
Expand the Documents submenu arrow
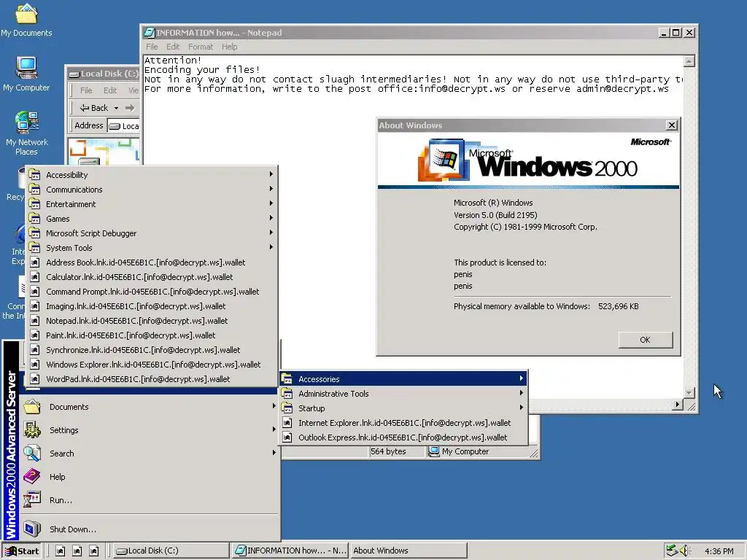[x=274, y=406]
